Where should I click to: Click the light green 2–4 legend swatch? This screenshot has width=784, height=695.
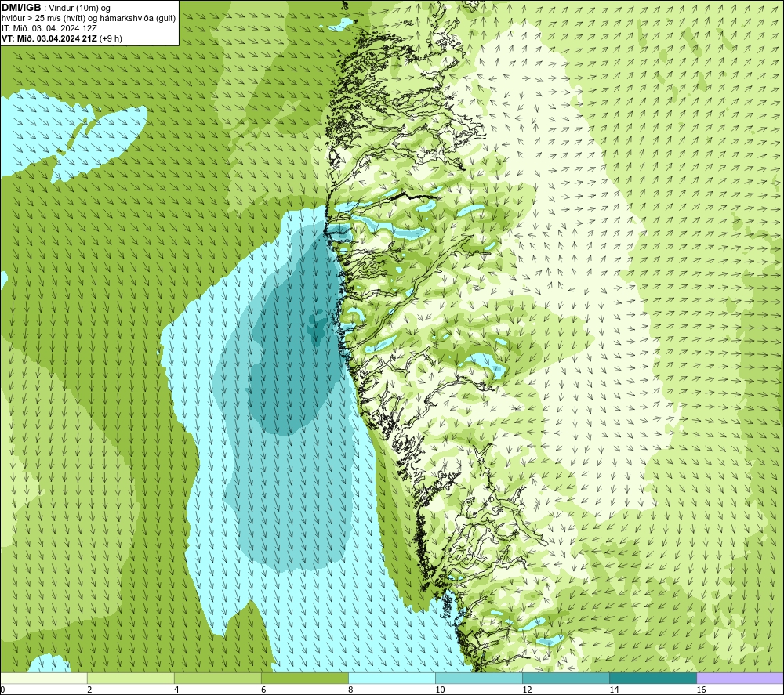131,678
